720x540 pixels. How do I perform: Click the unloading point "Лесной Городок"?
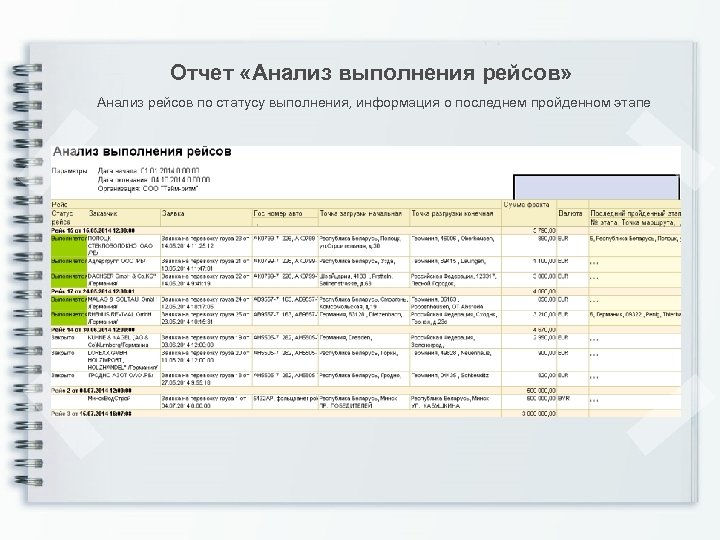point(455,280)
